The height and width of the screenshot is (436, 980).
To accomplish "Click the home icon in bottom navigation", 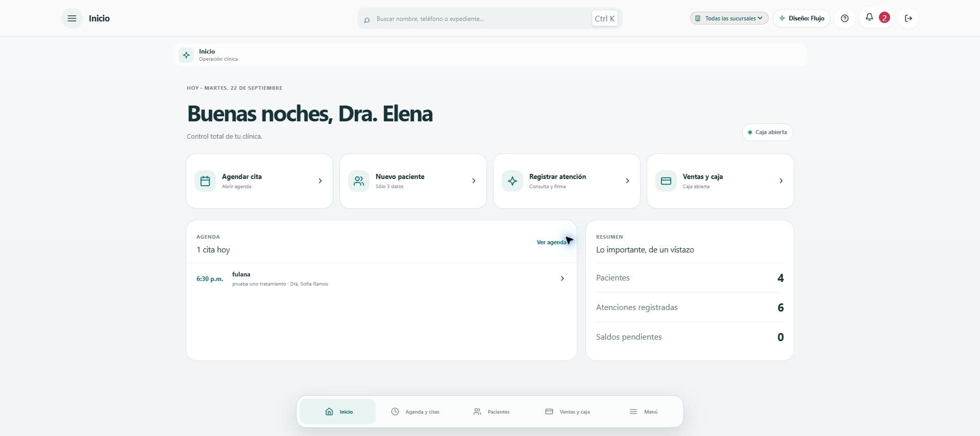I will tap(329, 412).
